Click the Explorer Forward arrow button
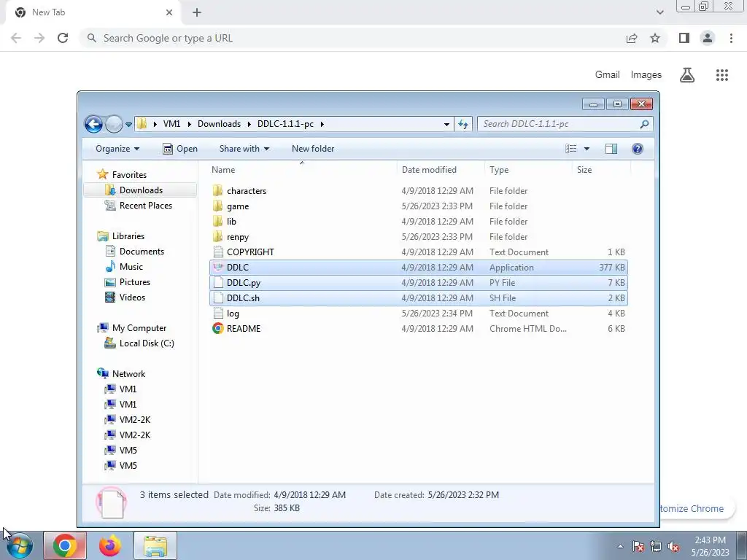 pos(114,124)
